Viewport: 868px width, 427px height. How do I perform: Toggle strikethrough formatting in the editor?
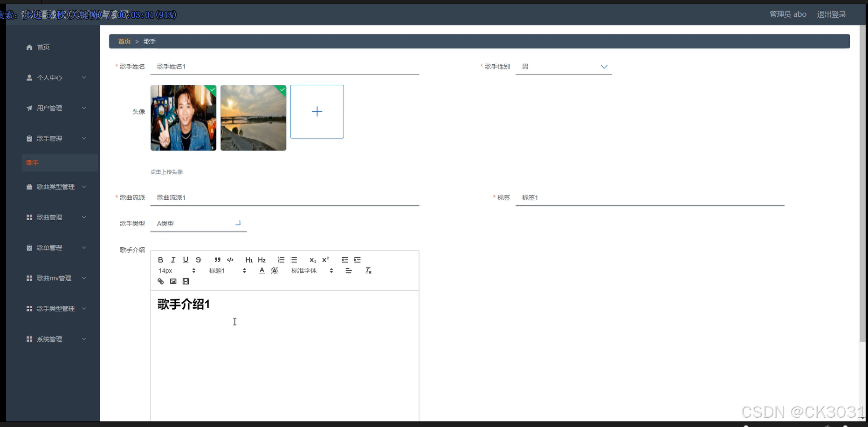[x=198, y=260]
